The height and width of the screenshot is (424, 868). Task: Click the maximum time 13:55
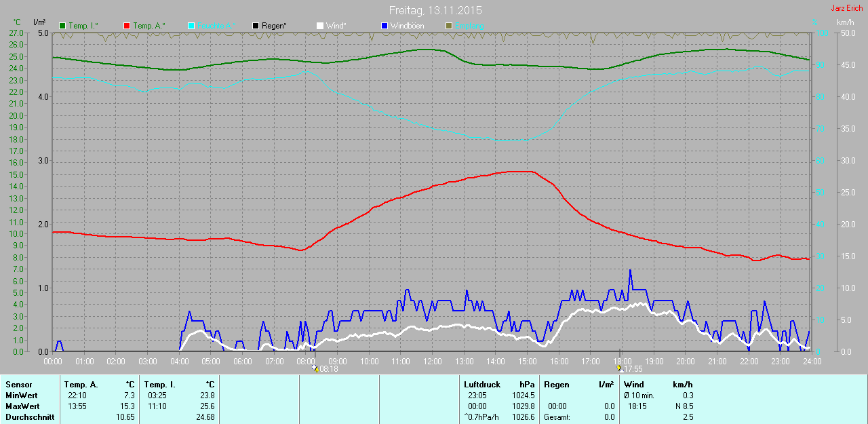coord(77,406)
